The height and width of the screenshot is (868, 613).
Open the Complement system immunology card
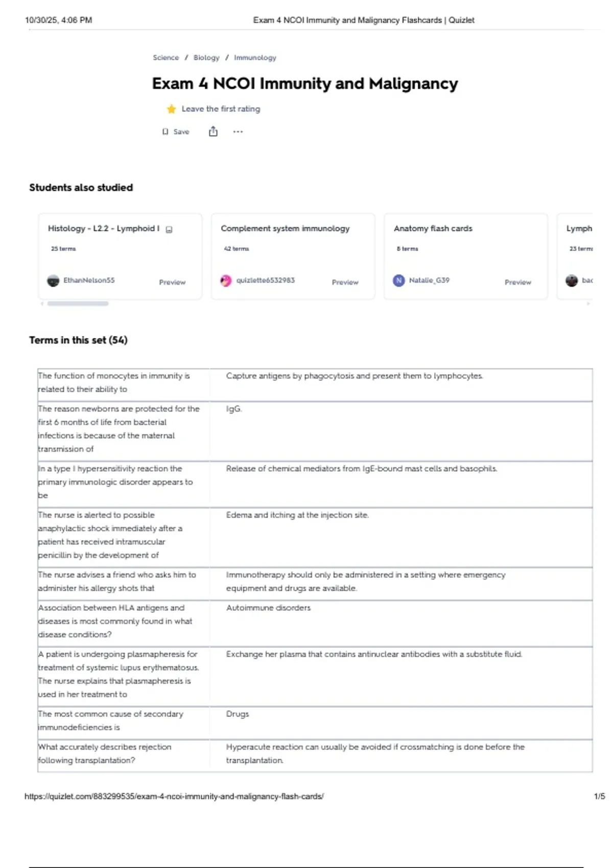[x=293, y=256]
